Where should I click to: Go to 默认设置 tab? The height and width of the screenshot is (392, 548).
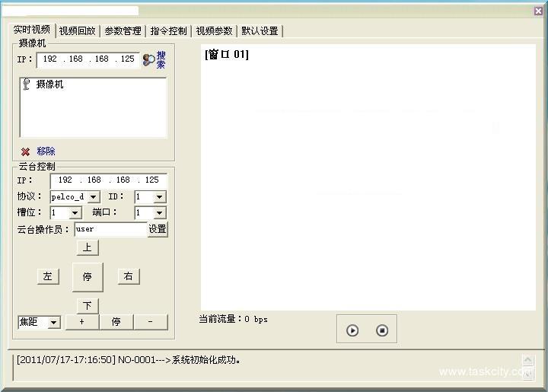[x=260, y=31]
